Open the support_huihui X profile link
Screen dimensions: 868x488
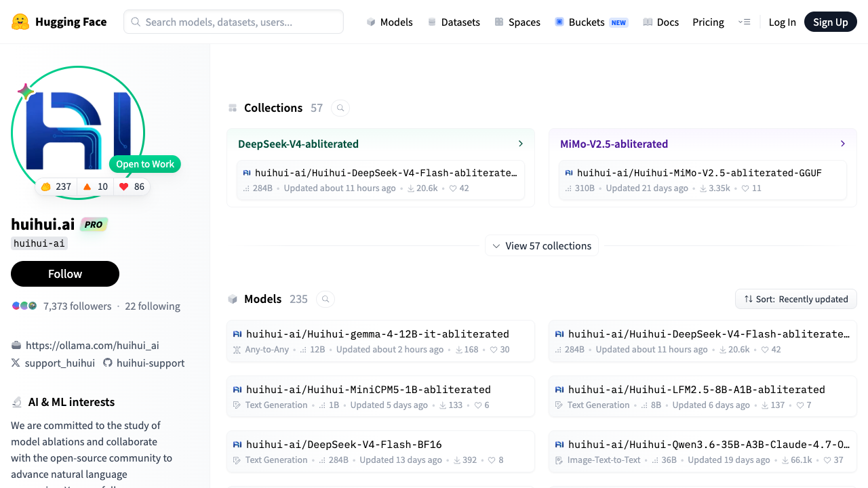(x=60, y=363)
